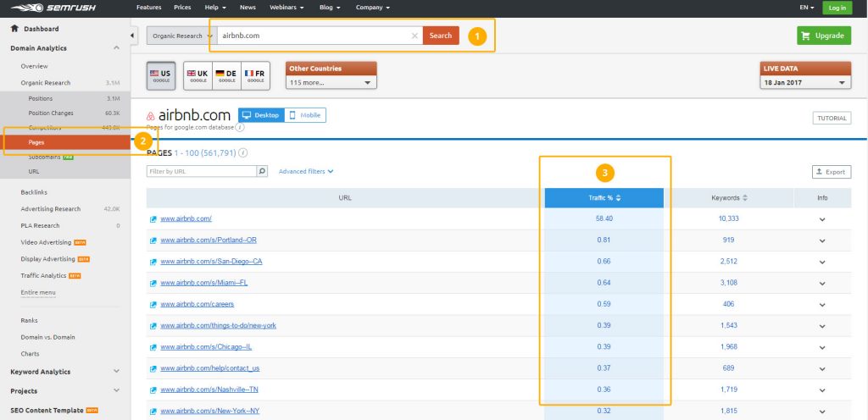Open external link icon for careers row
This screenshot has height=420, width=868.
pyautogui.click(x=153, y=305)
